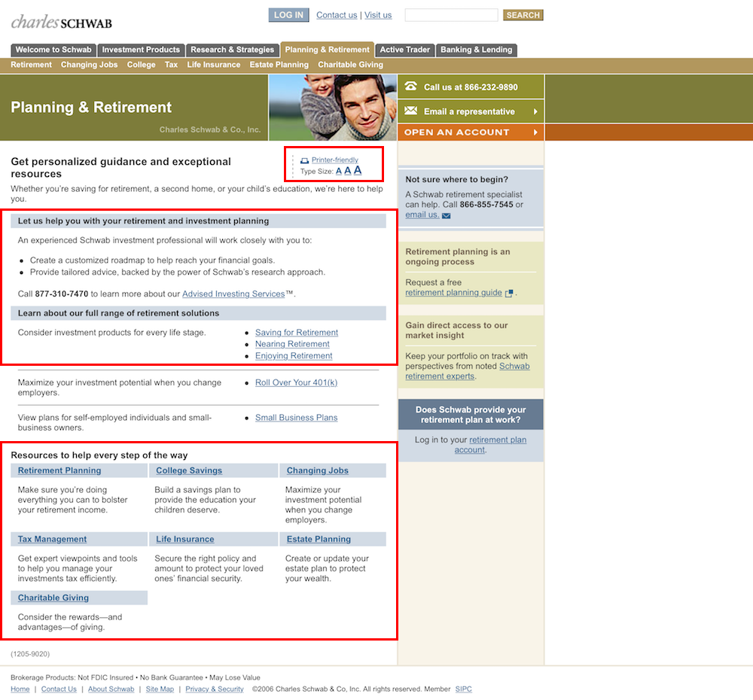Click the About Schwab footer link

111,689
